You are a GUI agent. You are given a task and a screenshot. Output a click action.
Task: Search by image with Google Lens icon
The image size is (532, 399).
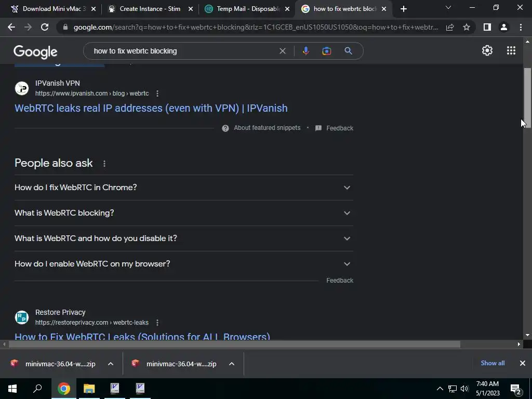click(x=326, y=51)
